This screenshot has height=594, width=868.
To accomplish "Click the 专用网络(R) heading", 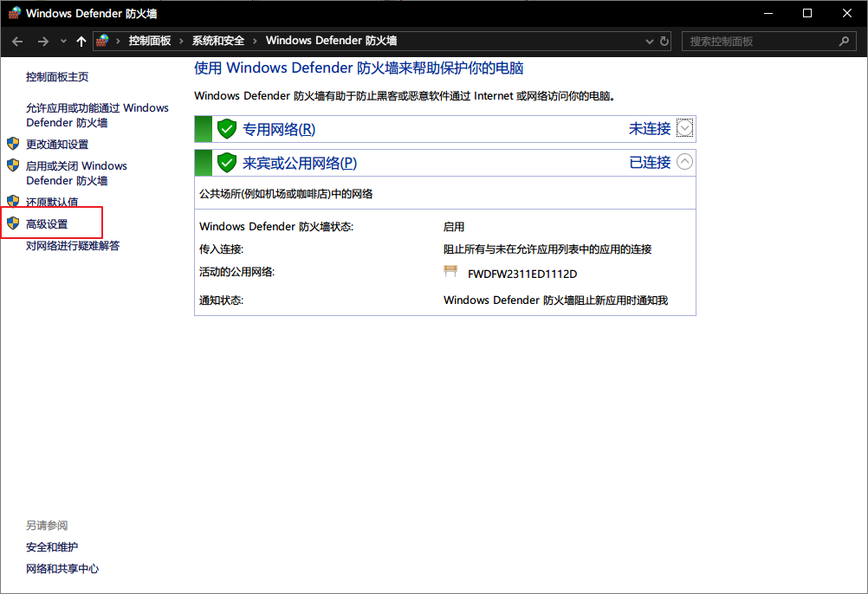I will click(279, 129).
